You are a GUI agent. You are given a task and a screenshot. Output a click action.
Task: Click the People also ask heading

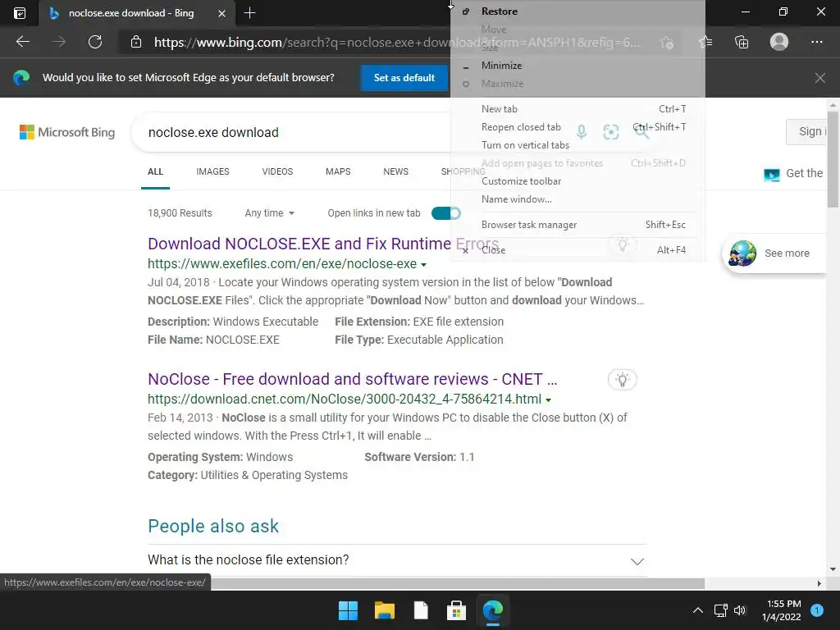click(213, 526)
